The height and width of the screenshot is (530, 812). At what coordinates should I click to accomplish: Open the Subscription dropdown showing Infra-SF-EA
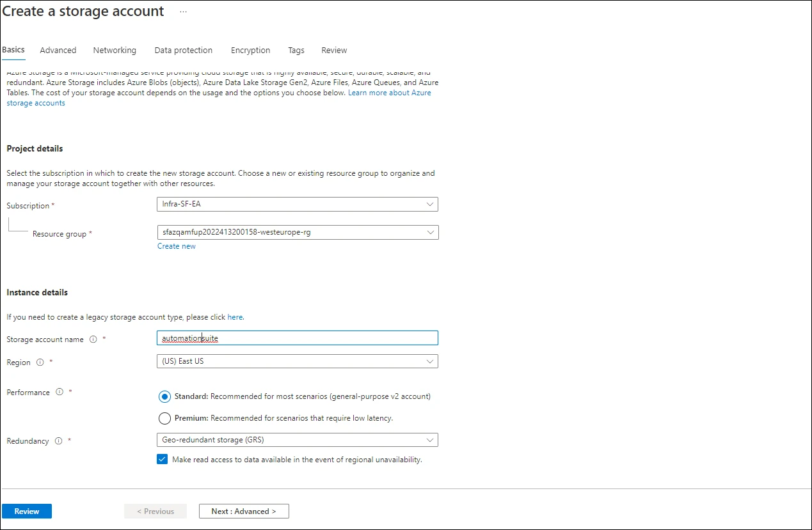[x=298, y=205]
